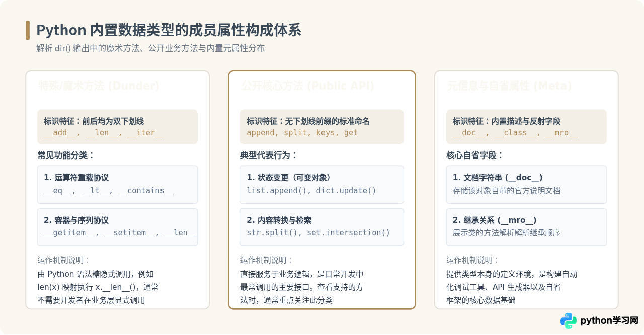Select the text "标识特征：前后均为双下划线"
The image size is (644, 335).
[94, 121]
